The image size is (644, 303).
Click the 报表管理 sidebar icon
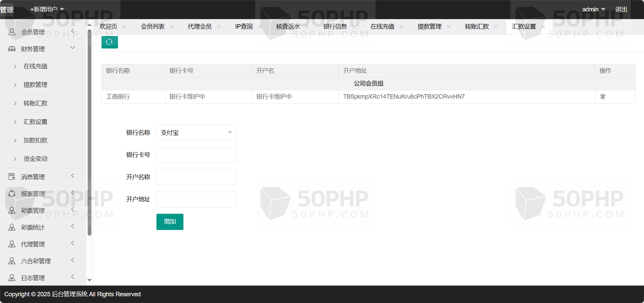pyautogui.click(x=12, y=194)
